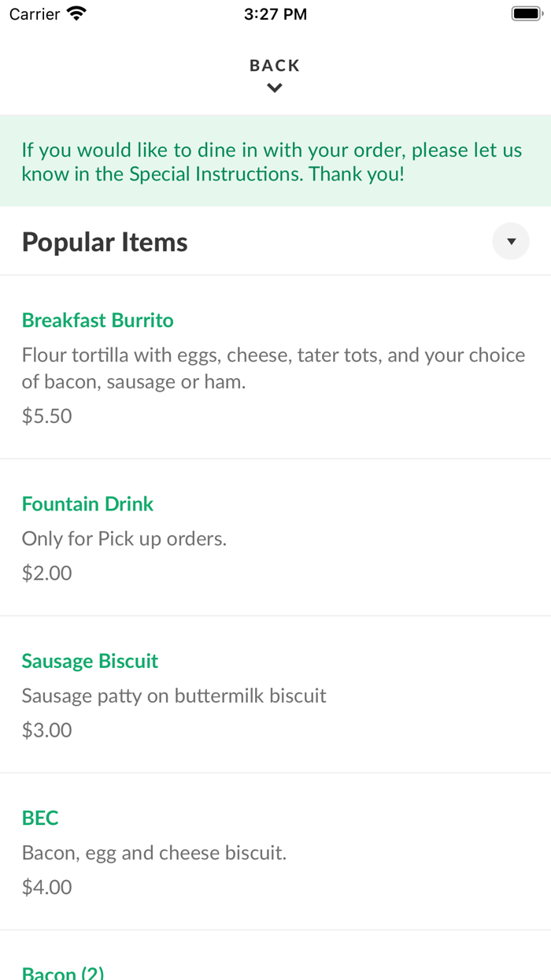Open the Sausage Biscuit item
Viewport: 551px width, 980px height.
coord(90,661)
